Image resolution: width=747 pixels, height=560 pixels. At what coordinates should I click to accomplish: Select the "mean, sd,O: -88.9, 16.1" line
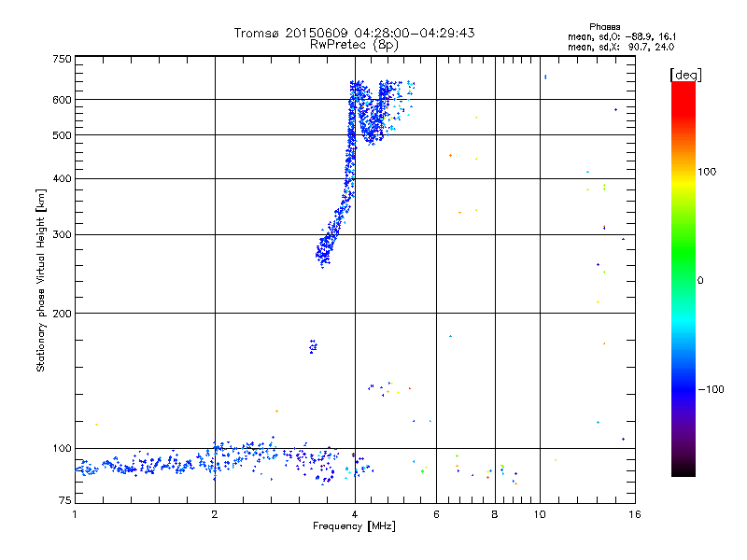(622, 36)
